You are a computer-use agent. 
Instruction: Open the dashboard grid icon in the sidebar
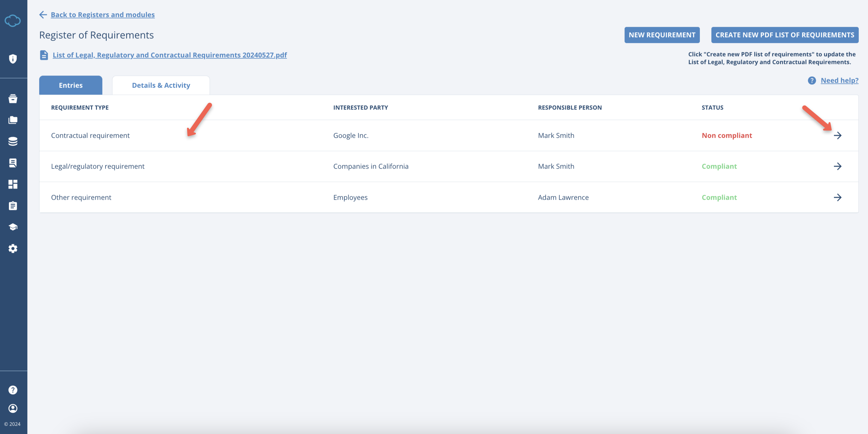(13, 184)
